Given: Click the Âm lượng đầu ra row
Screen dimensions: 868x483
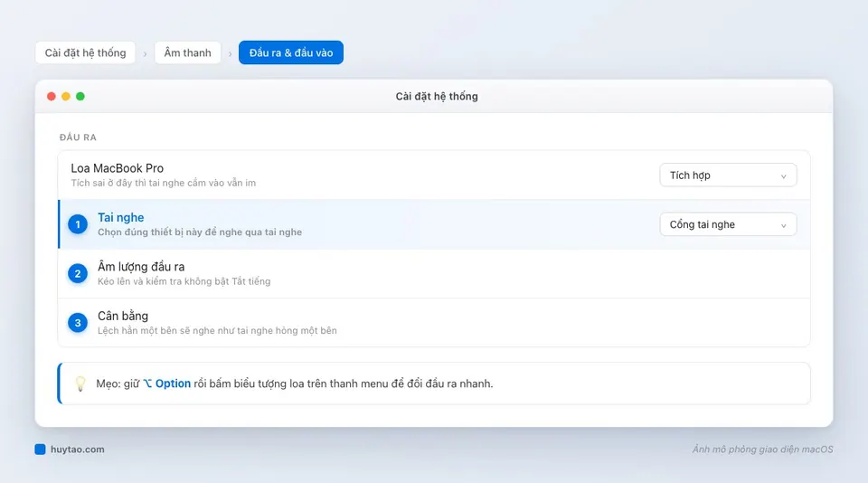Looking at the screenshot, I should click(x=434, y=274).
